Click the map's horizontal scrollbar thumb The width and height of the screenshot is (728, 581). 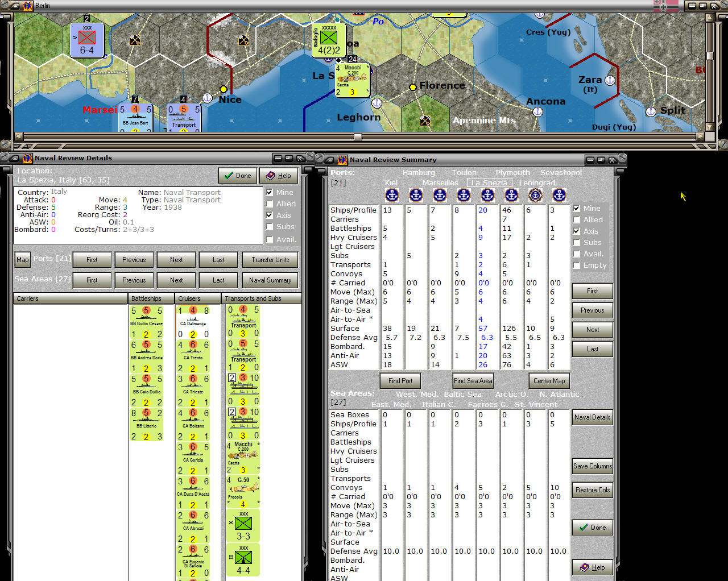358,136
